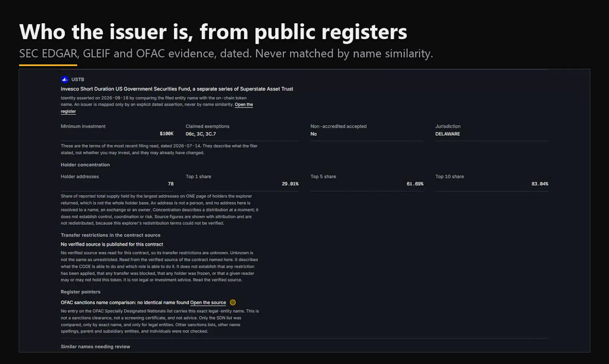
Task: Select the Top 10 share value 83.04%
Action: coord(540,184)
